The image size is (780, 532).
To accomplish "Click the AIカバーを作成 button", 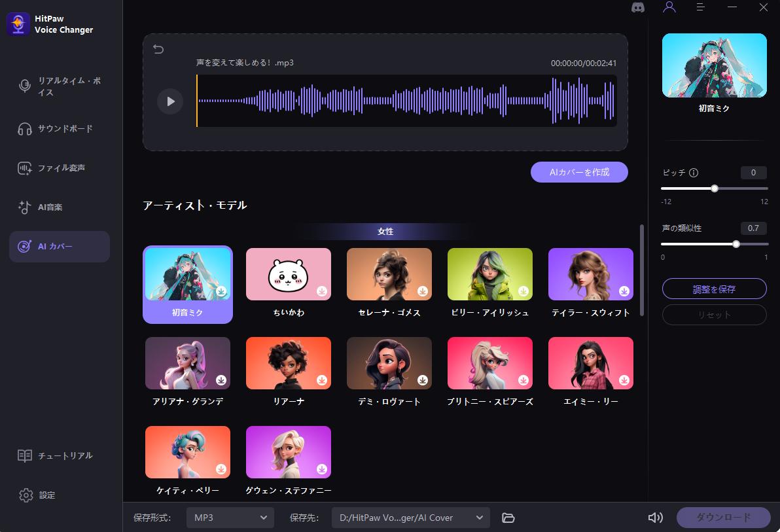I will (579, 172).
